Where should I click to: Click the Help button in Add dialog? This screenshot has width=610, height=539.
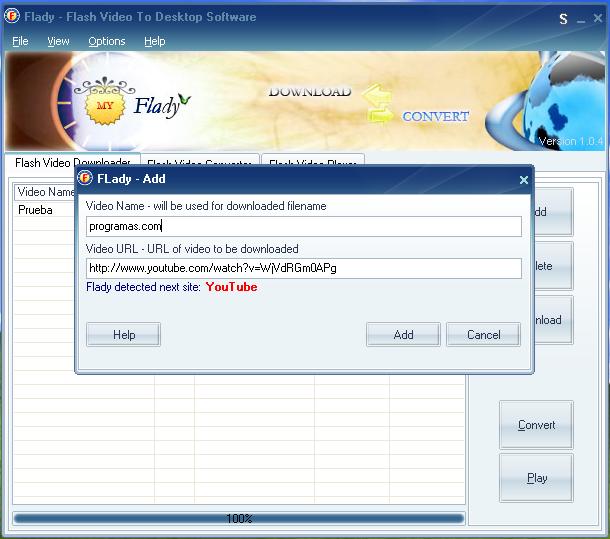tap(123, 334)
